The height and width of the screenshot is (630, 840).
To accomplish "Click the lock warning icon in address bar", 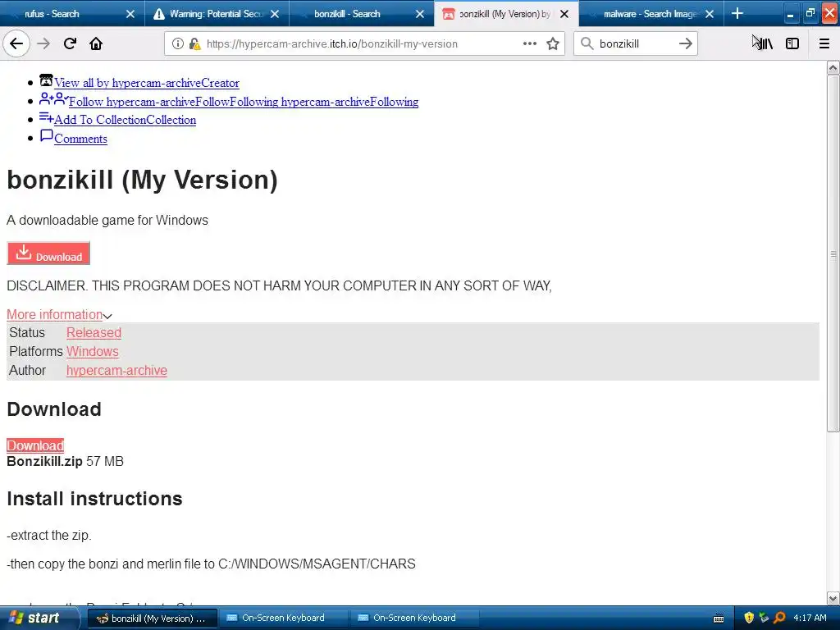I will point(194,43).
